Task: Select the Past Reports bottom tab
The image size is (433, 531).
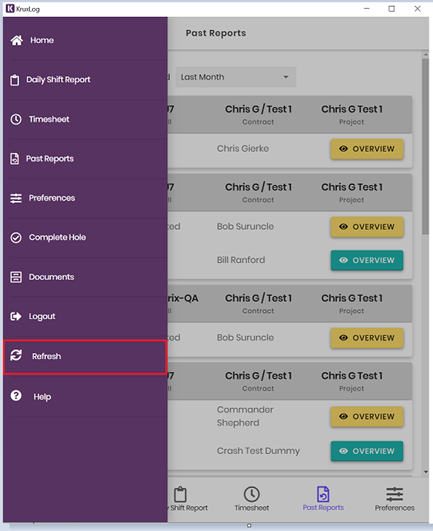Action: pos(323,499)
